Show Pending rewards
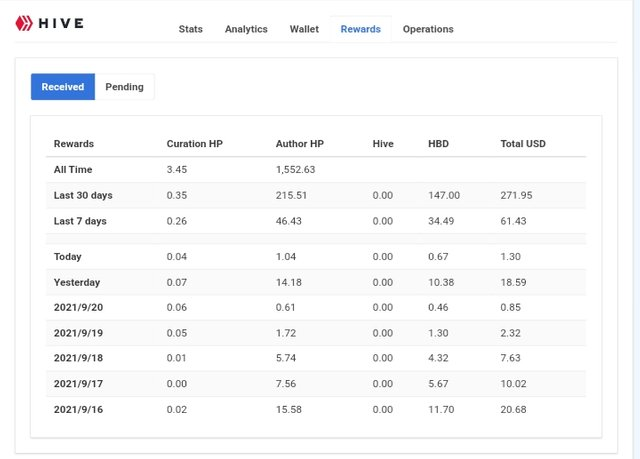The image size is (640, 459). point(124,87)
